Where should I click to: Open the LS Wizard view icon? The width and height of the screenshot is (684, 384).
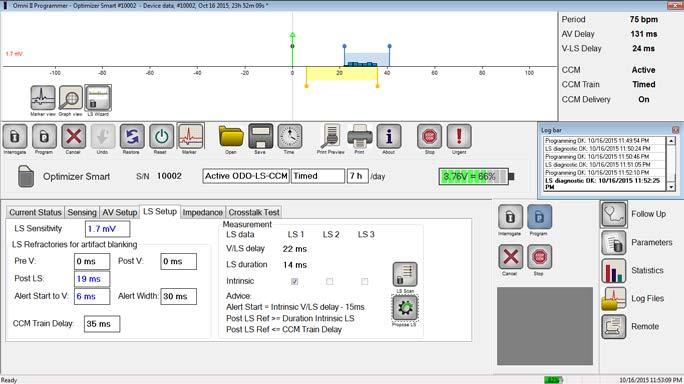tap(98, 98)
